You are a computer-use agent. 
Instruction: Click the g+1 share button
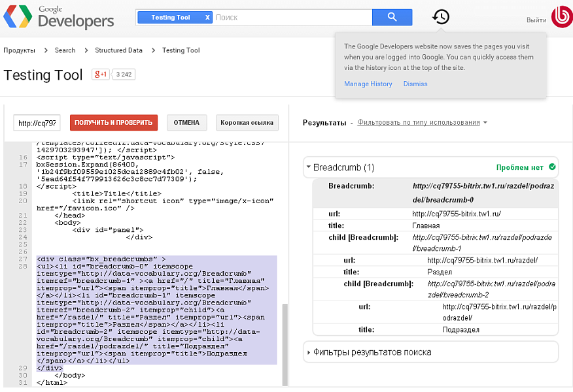100,74
